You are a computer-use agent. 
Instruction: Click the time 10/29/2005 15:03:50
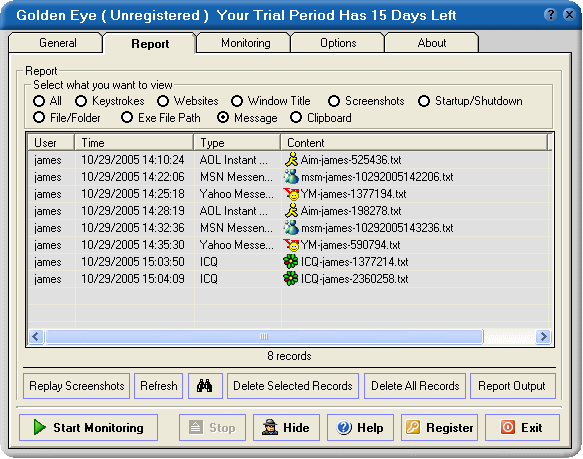[133, 262]
